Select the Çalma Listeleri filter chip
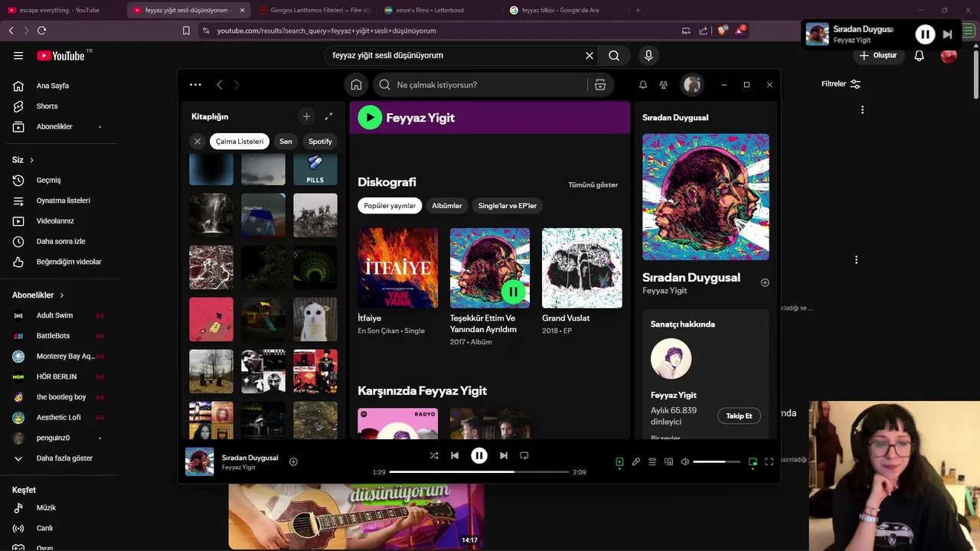The image size is (980, 551). pyautogui.click(x=240, y=142)
